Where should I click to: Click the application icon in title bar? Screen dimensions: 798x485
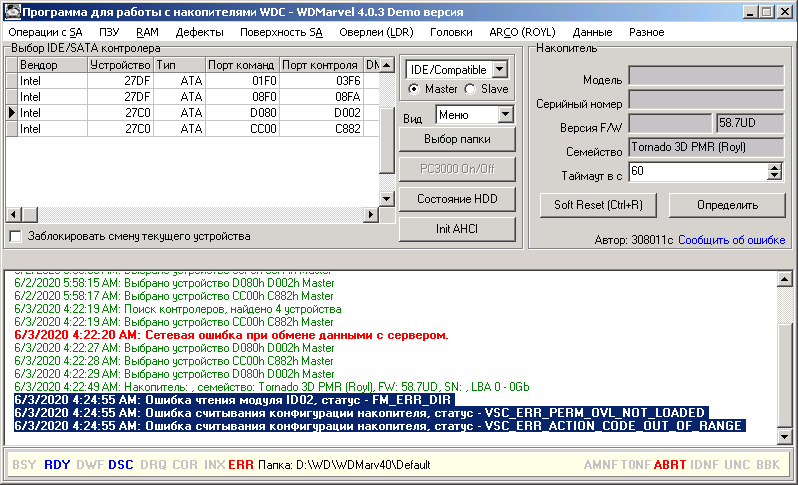(10, 11)
